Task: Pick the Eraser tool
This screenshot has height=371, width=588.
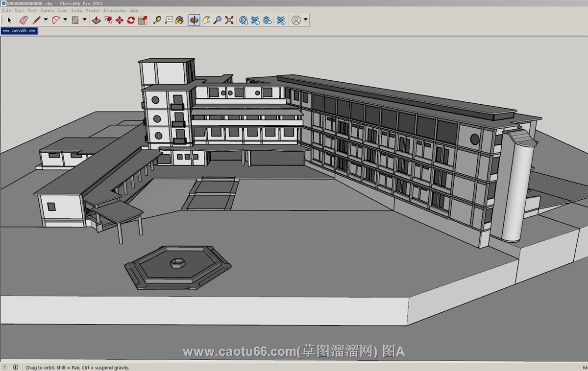Action: 23,20
